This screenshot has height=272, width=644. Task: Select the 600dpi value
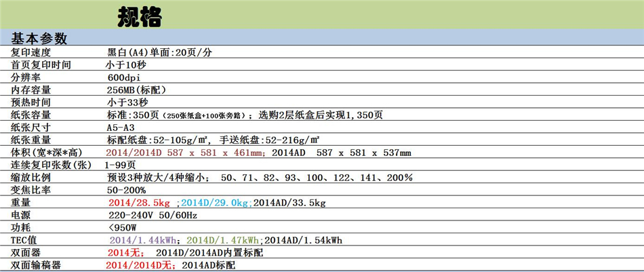(x=125, y=77)
